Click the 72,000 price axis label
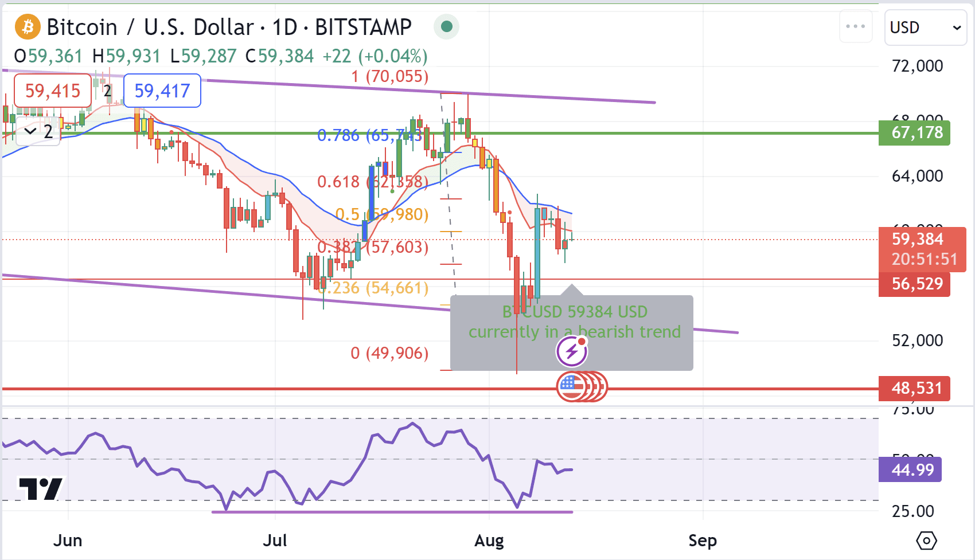 pos(917,66)
